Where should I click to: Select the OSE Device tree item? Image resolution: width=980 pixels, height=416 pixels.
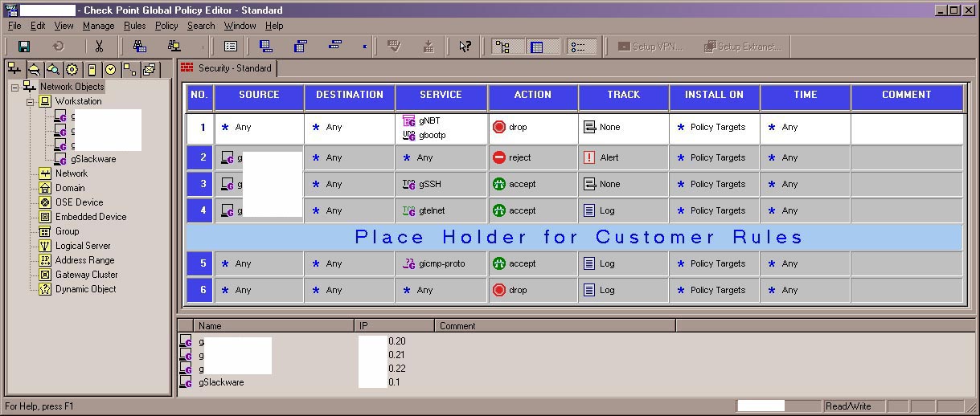point(79,202)
